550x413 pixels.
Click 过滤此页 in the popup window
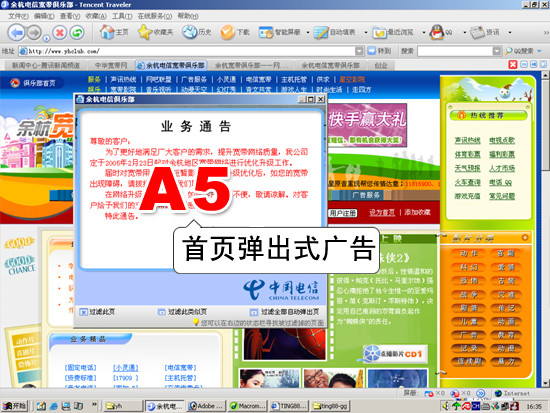[98, 312]
